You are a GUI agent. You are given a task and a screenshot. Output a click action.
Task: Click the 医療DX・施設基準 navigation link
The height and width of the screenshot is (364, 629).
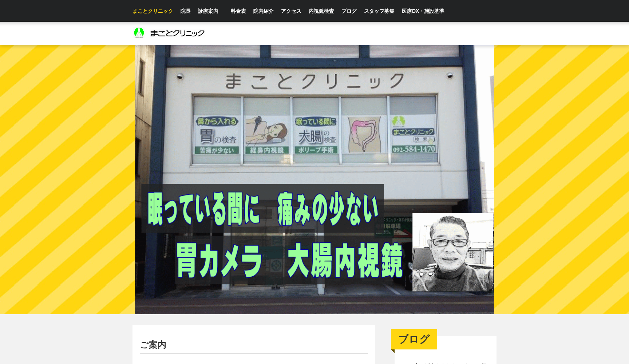tap(423, 11)
